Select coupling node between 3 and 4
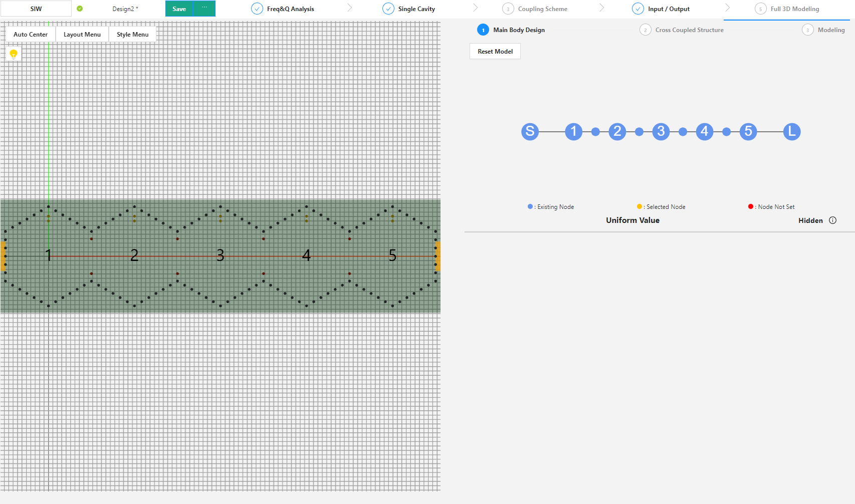This screenshot has width=855, height=504. pos(683,132)
